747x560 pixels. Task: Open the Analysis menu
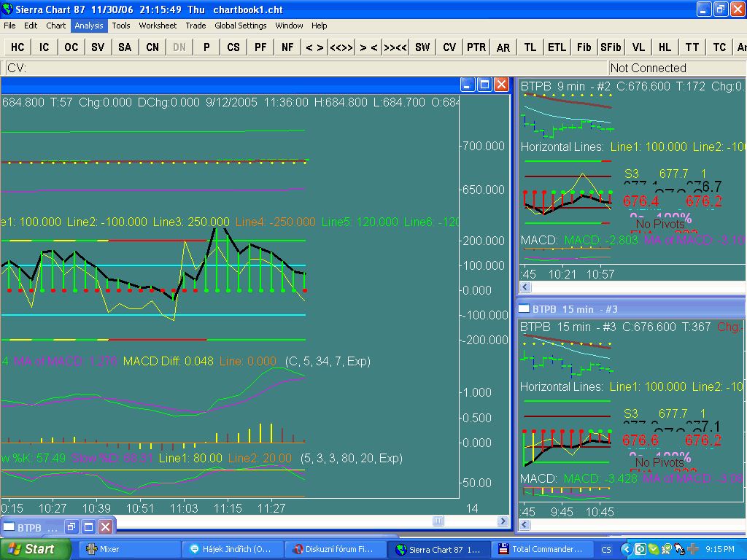point(89,26)
